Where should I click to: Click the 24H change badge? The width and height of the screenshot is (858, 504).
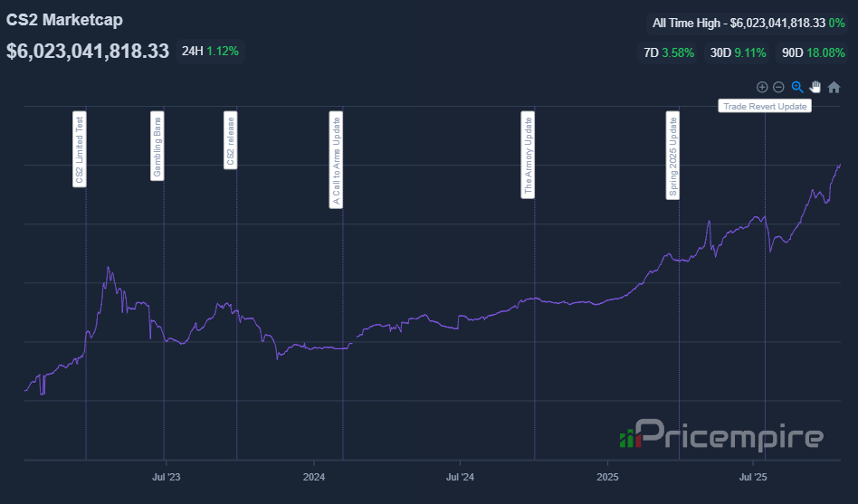click(210, 52)
